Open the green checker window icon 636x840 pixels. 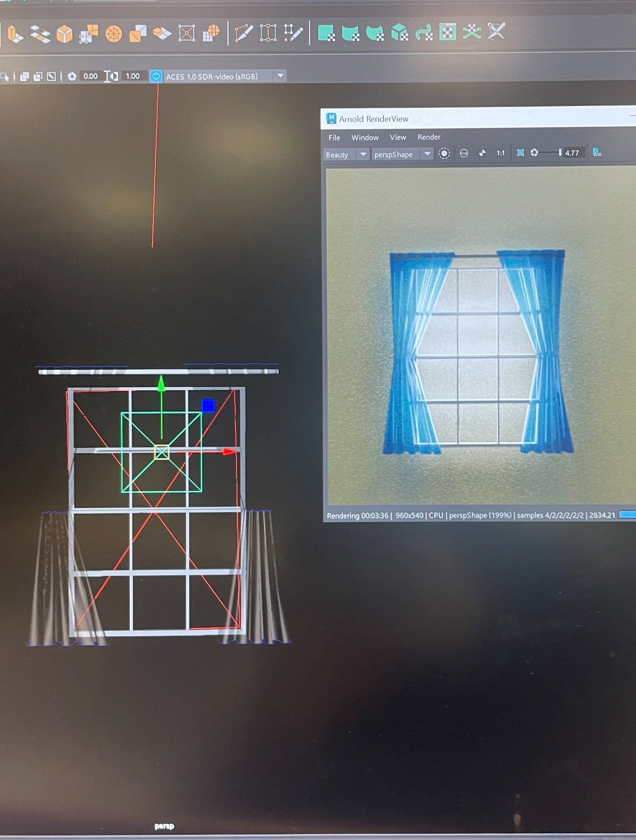click(x=448, y=32)
